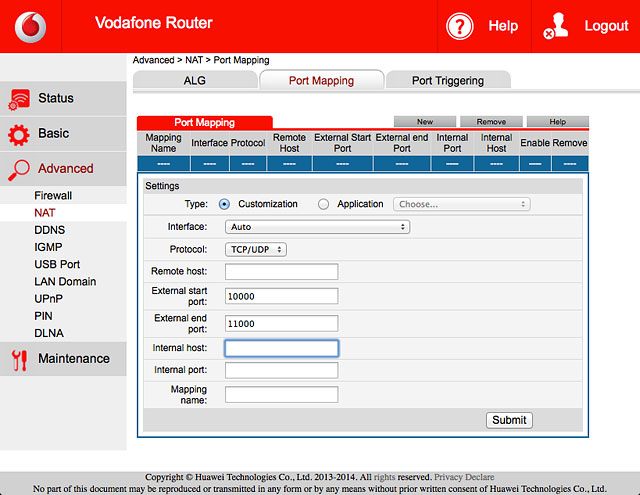
Task: Open the Privacy Declare link
Action: tap(464, 477)
